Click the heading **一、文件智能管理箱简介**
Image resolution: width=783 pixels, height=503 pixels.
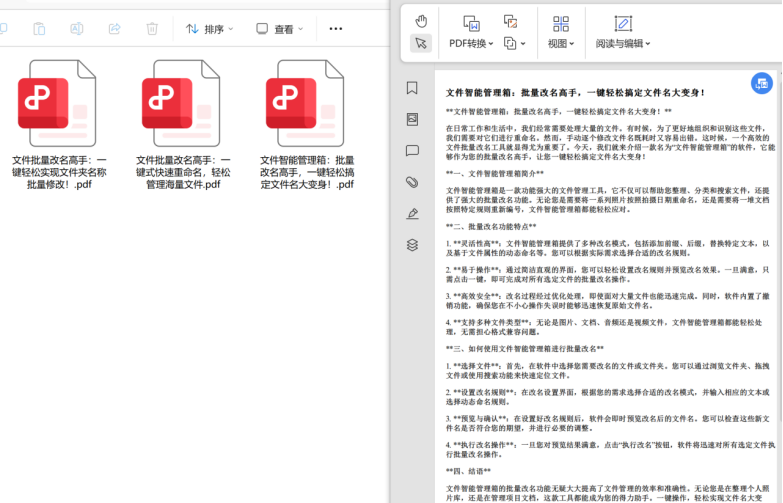point(495,174)
